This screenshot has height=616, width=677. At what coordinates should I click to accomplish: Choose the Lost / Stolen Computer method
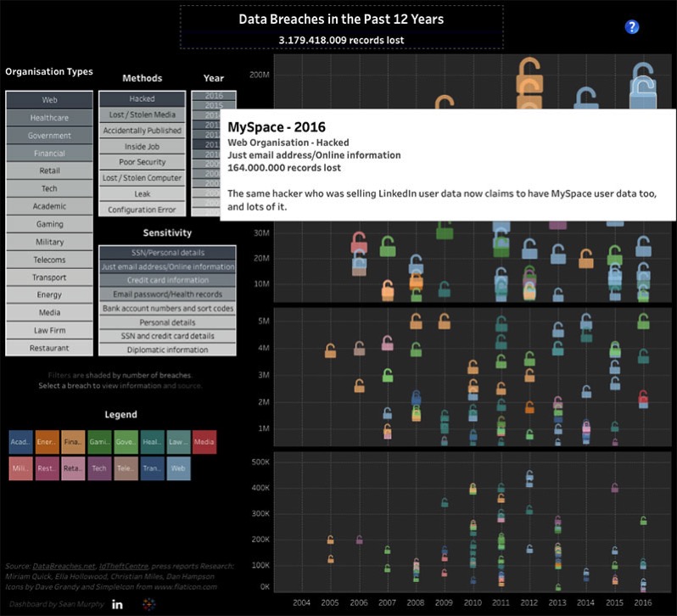(142, 178)
